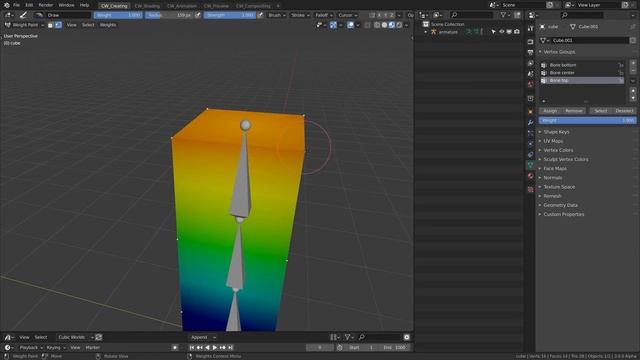Click the Assign vertex group button
640x360 pixels.
point(550,111)
